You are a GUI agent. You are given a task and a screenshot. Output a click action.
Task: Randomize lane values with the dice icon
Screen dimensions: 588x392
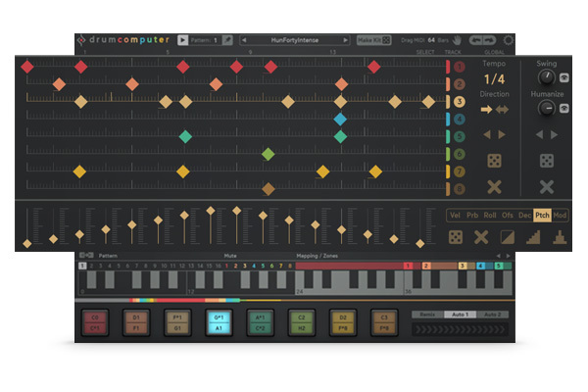pyautogui.click(x=456, y=237)
